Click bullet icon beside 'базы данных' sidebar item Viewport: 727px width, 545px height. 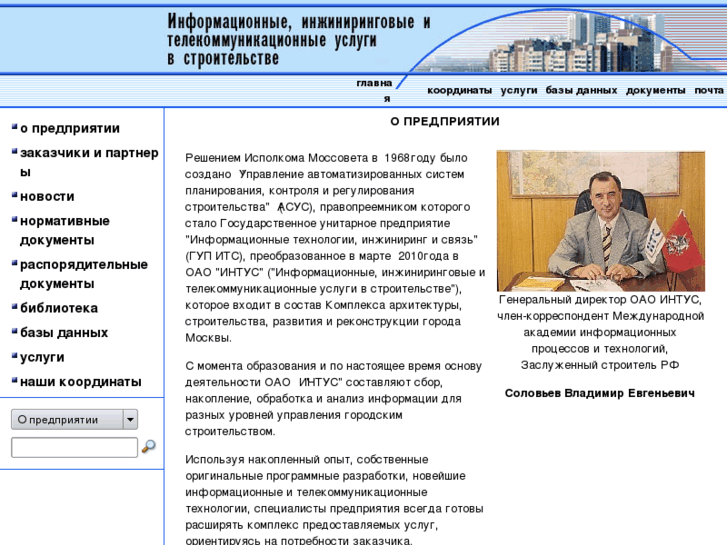pyautogui.click(x=14, y=331)
